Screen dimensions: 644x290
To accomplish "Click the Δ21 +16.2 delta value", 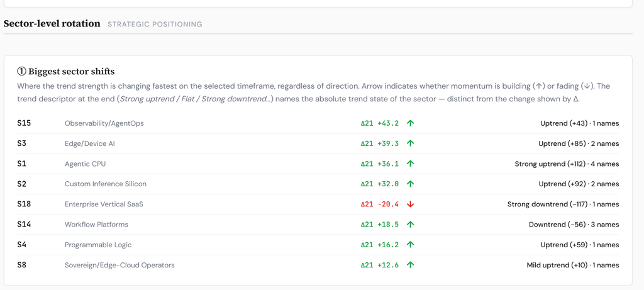I will pyautogui.click(x=379, y=245).
